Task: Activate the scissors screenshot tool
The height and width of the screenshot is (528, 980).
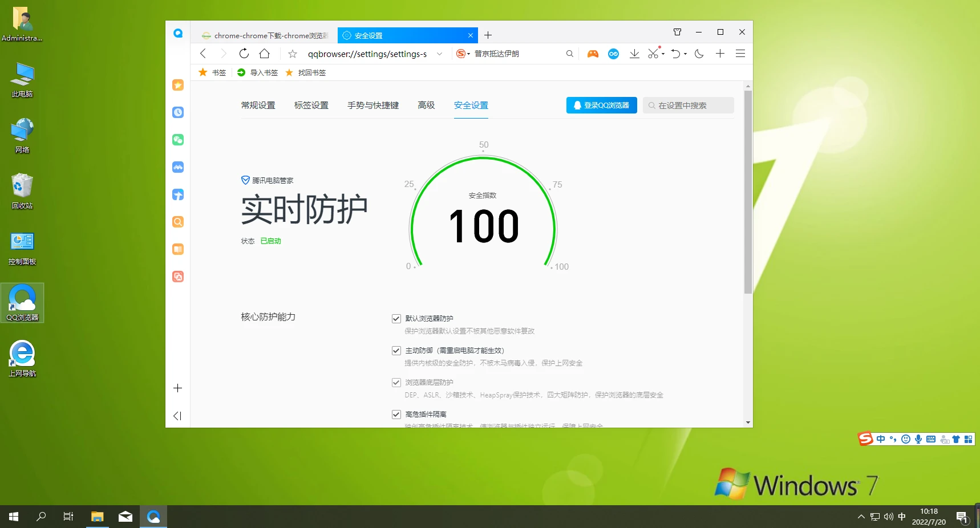Action: (654, 54)
